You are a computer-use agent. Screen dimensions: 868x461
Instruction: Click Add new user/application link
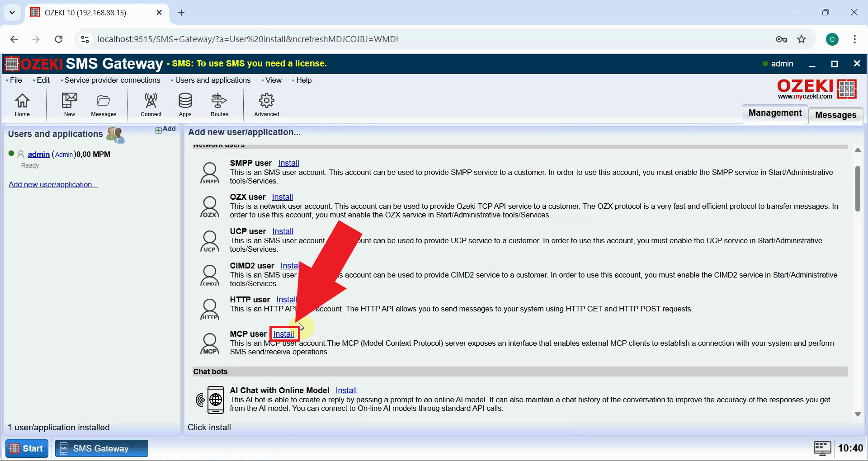click(53, 184)
